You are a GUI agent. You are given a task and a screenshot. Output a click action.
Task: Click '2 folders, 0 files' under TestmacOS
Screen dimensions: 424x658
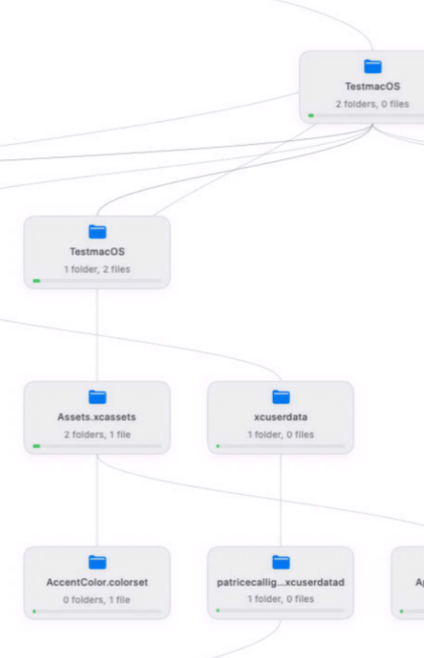pos(372,104)
